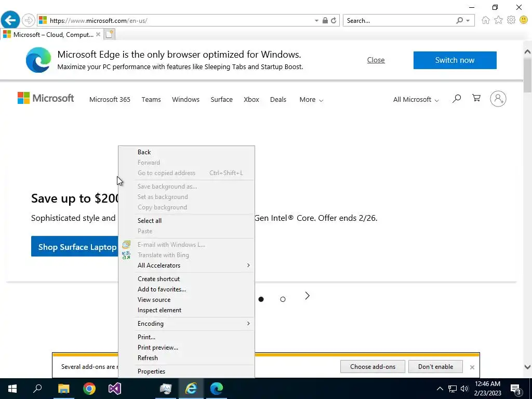The height and width of the screenshot is (399, 532).
Task: Open Google Chrome from the taskbar
Action: 89,389
